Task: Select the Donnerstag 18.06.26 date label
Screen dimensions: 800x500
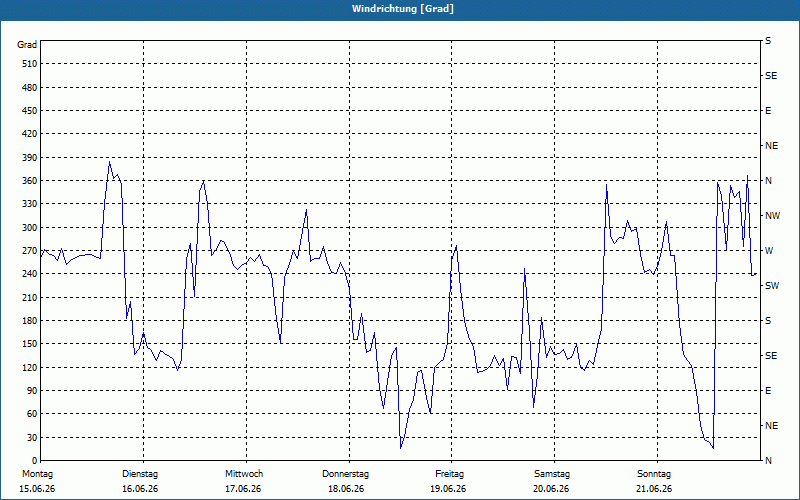Action: tap(345, 481)
